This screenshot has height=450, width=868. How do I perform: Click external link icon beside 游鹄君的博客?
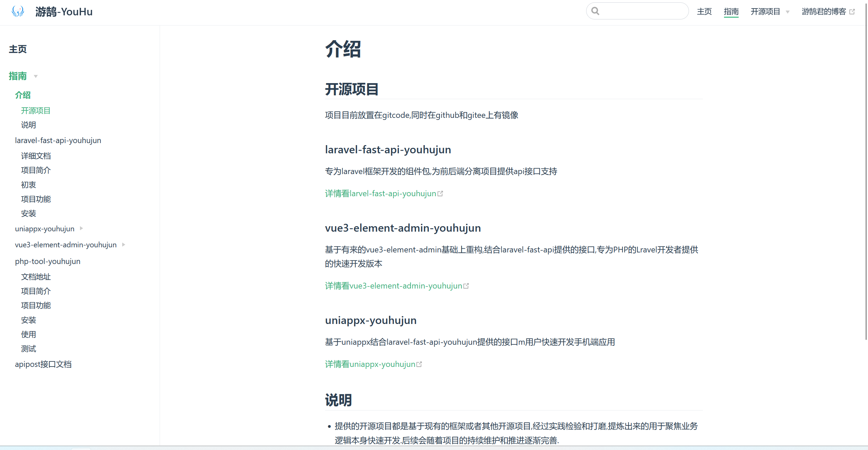(852, 12)
